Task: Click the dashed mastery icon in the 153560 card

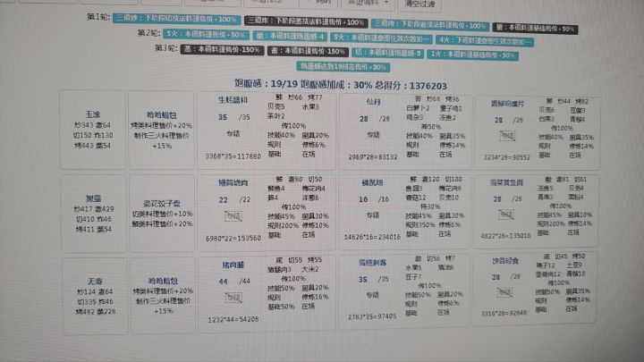Action: click(x=233, y=215)
